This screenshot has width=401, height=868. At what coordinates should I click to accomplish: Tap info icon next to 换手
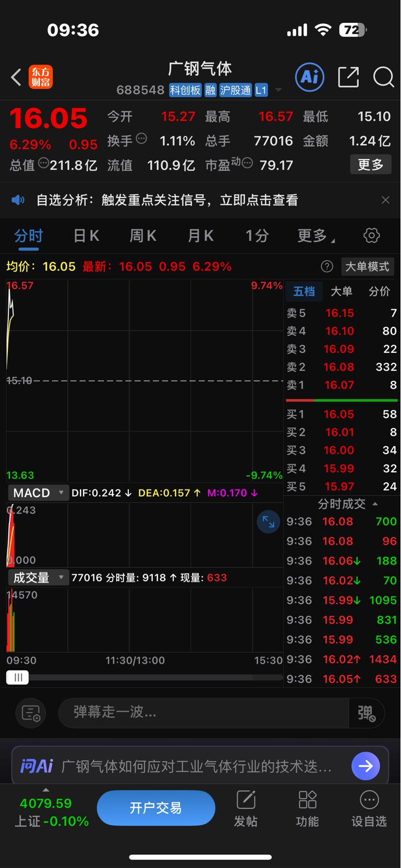[141, 139]
